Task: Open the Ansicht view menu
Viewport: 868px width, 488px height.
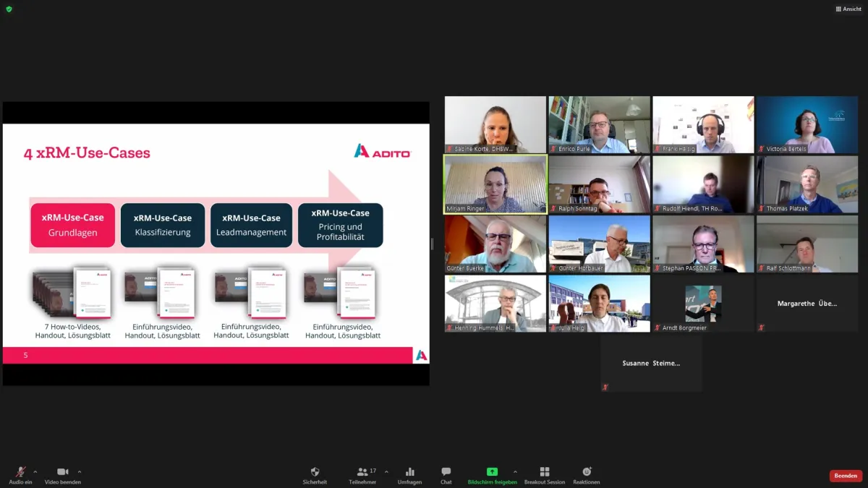Action: 848,9
